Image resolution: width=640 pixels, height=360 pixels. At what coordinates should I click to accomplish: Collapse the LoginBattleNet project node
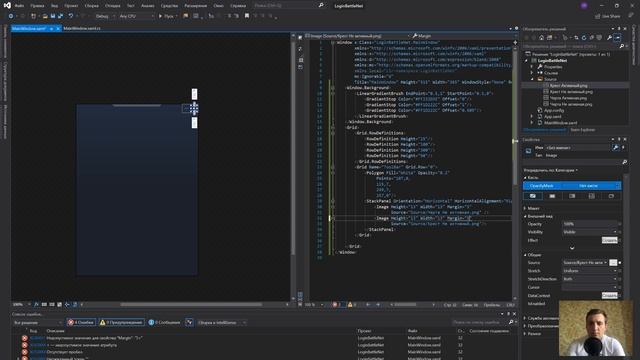[526, 60]
